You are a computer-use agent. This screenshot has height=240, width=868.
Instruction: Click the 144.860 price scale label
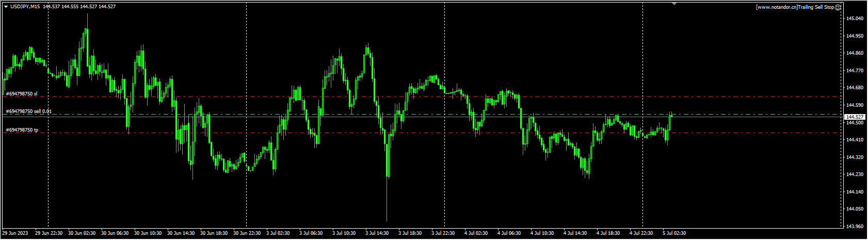pos(855,53)
